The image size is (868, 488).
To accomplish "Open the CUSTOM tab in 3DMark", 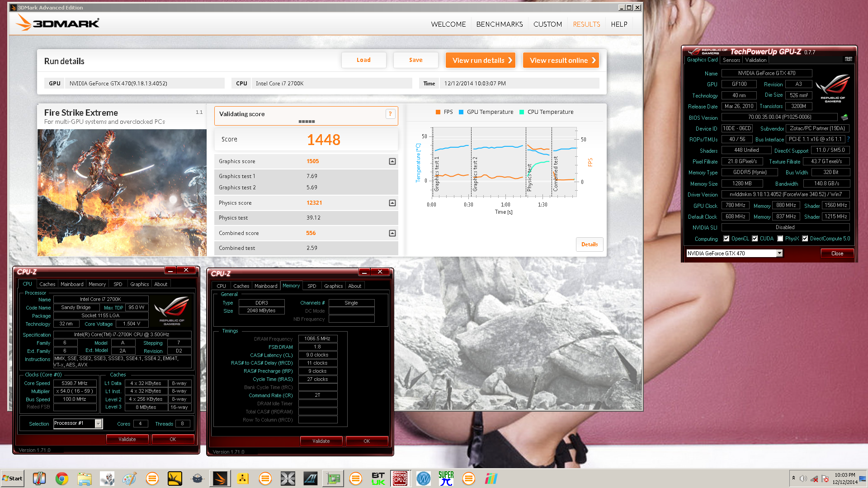I will 547,24.
